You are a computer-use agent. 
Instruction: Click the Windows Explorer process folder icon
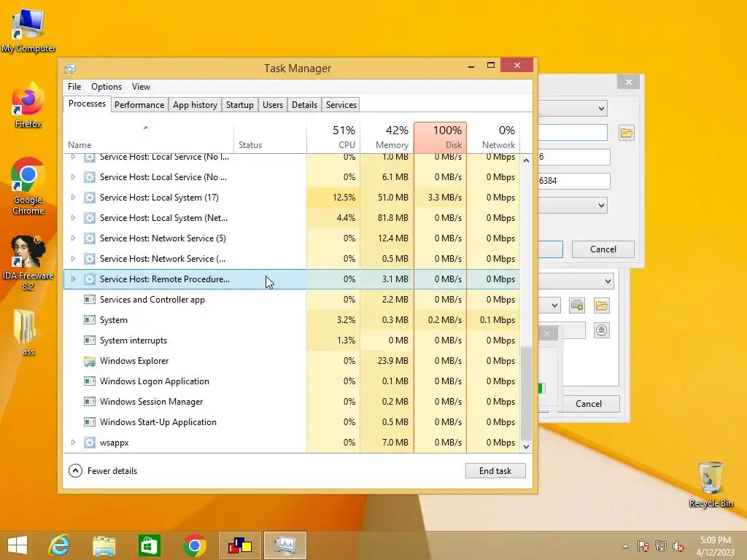[x=89, y=361]
